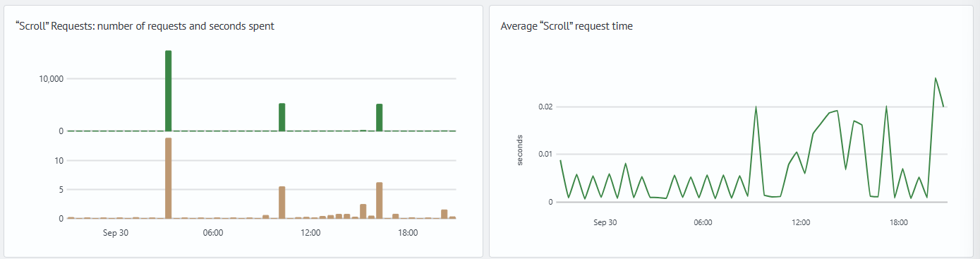Click the "Scroll" Requests panel title

tap(145, 26)
